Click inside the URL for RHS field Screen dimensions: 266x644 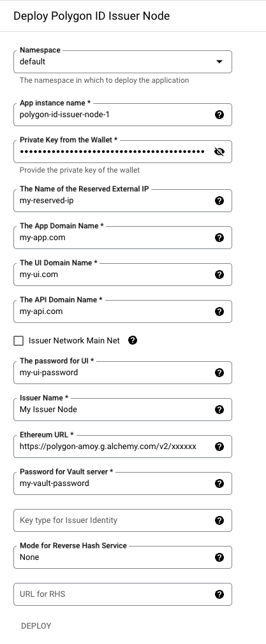(114, 594)
